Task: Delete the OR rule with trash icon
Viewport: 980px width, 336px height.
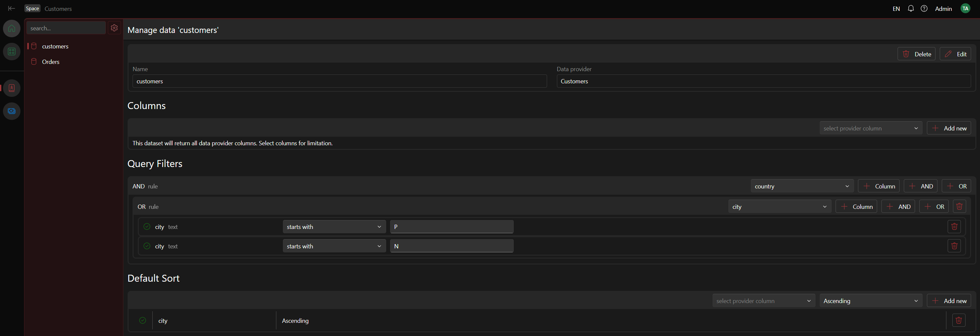Action: (x=959, y=207)
